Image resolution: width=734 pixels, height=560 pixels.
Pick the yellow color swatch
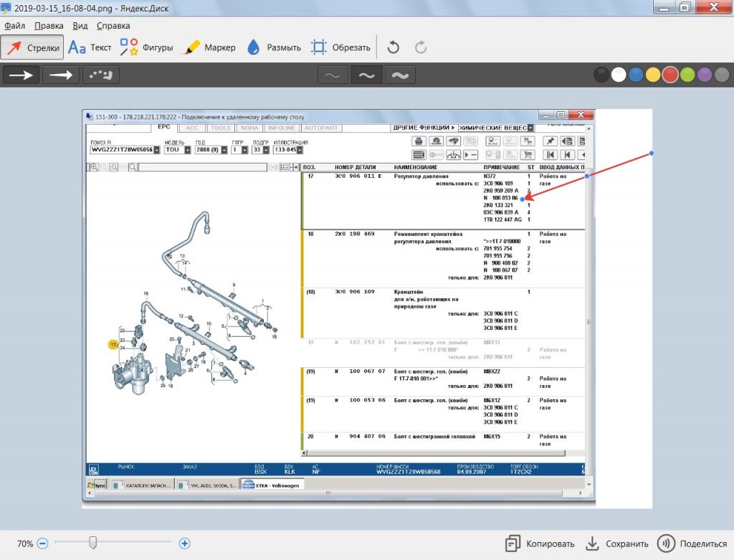point(653,75)
